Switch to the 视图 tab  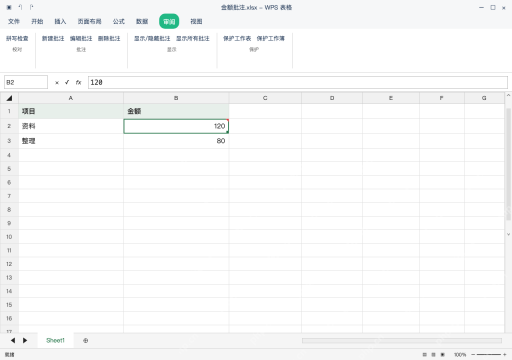pyautogui.click(x=196, y=21)
